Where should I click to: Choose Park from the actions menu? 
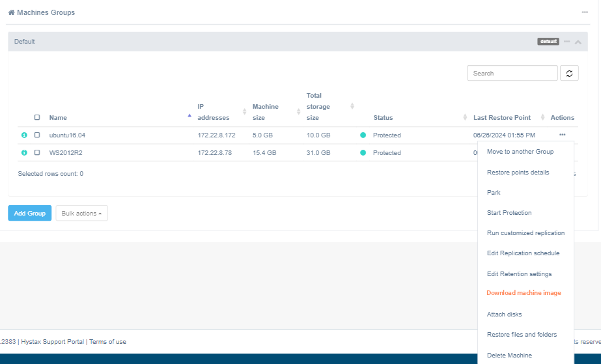coord(494,192)
